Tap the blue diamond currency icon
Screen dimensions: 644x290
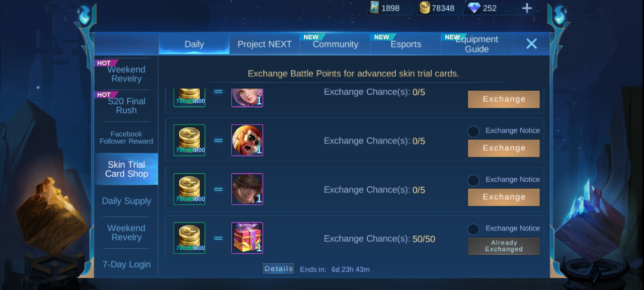tap(474, 8)
